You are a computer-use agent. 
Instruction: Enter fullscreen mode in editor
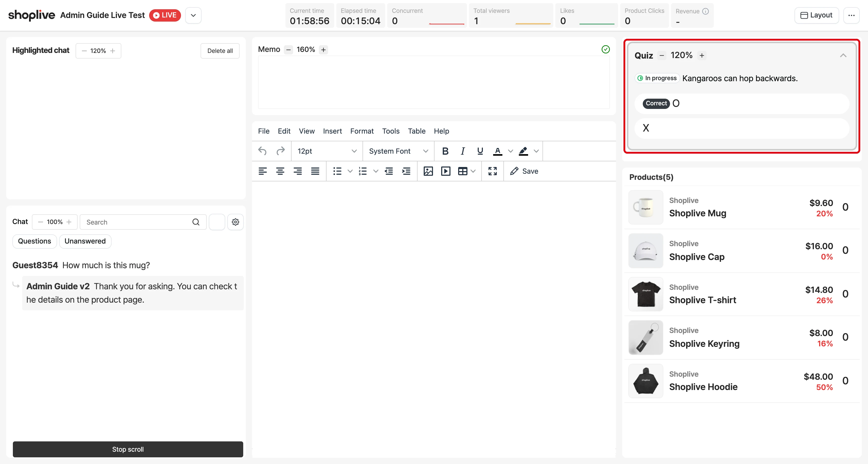coord(492,171)
